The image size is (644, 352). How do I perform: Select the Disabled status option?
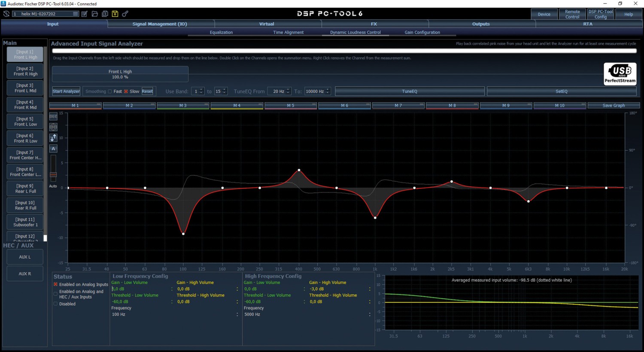point(55,303)
